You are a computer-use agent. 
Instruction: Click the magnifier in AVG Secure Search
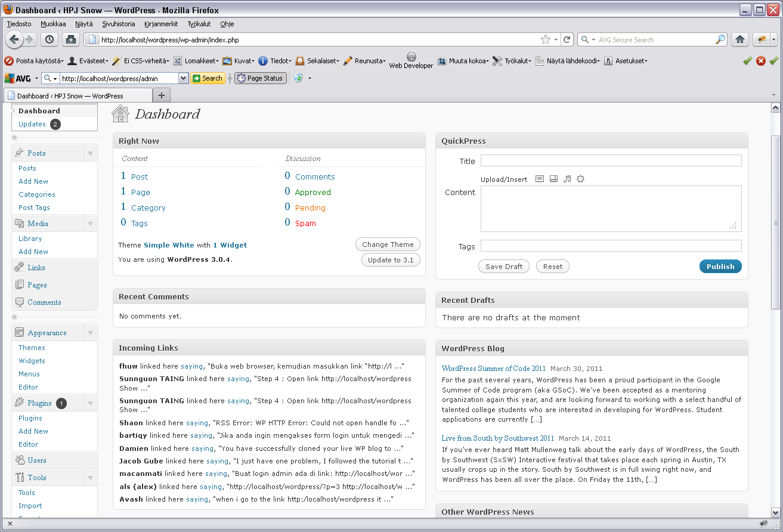[x=720, y=39]
